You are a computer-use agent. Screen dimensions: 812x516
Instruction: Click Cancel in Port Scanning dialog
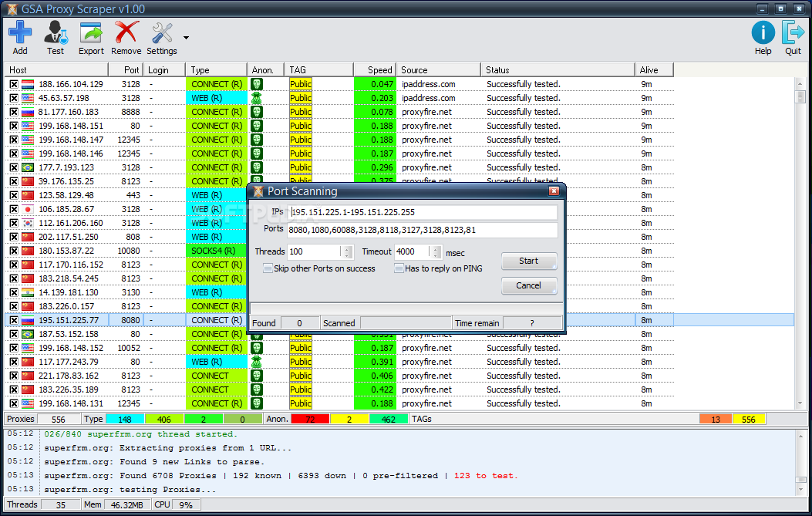coord(529,285)
